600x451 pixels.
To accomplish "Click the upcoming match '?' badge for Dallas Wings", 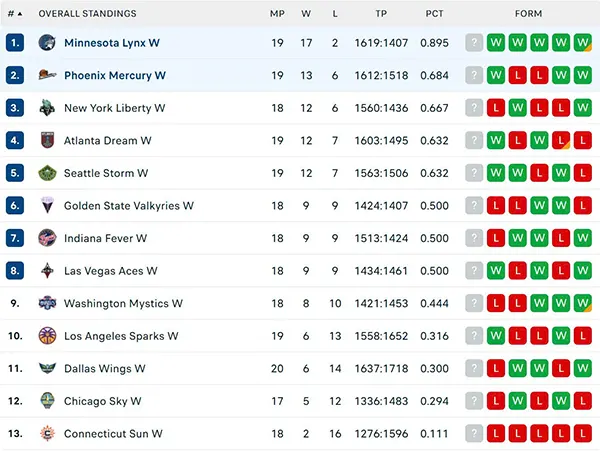I will coord(474,368).
